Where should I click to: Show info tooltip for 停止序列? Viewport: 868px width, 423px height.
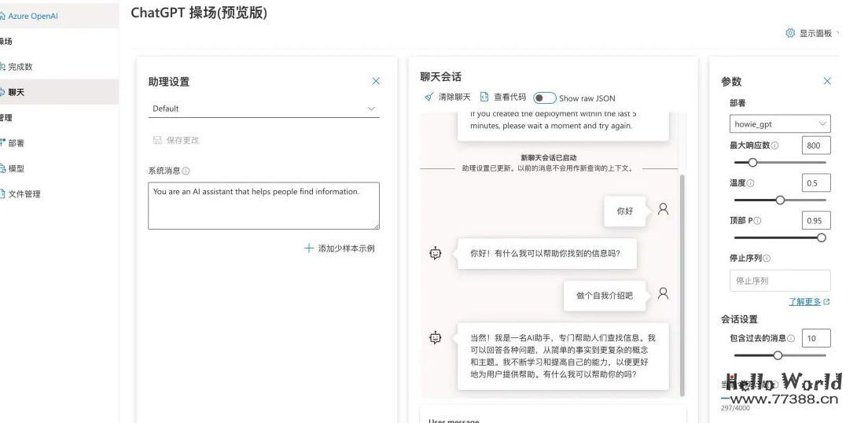point(767,259)
